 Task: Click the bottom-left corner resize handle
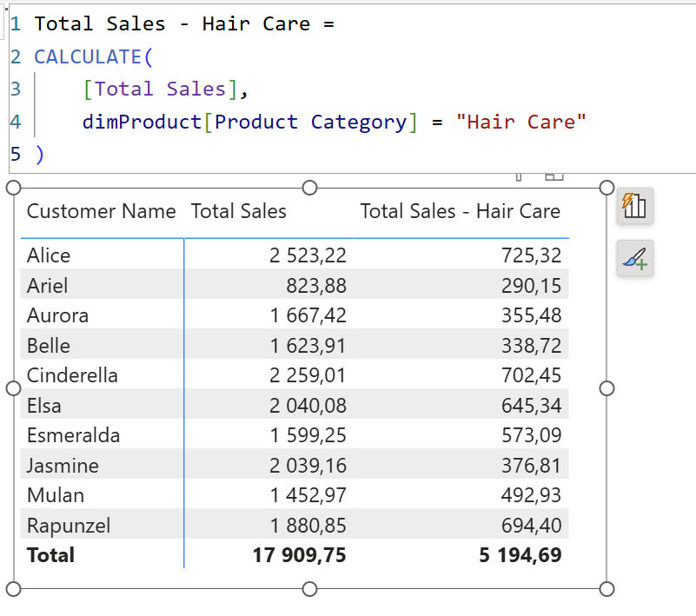13,589
